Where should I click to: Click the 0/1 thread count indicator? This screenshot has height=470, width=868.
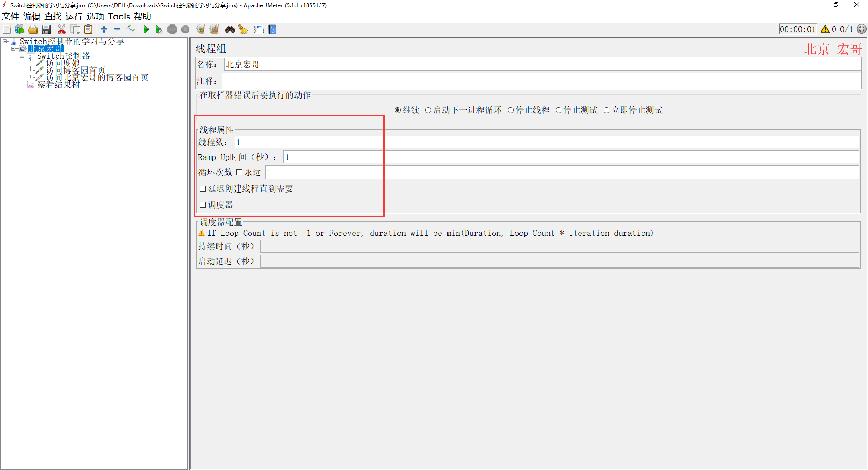(x=846, y=29)
